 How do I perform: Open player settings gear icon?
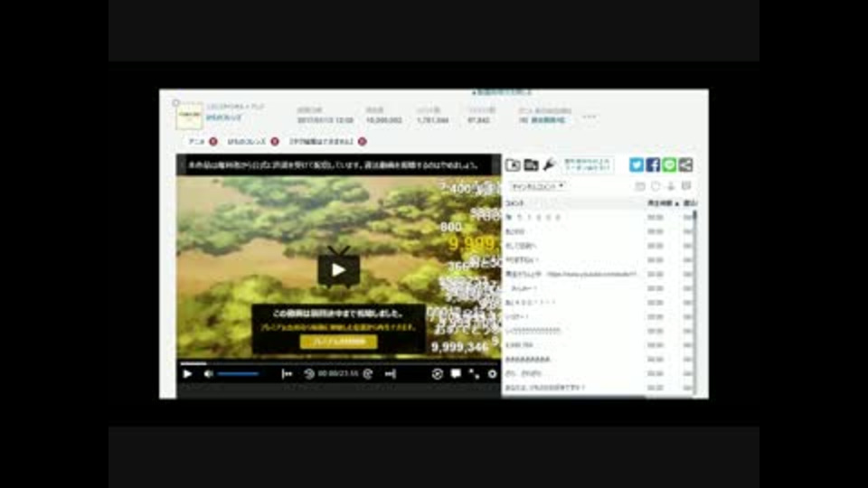pos(492,374)
